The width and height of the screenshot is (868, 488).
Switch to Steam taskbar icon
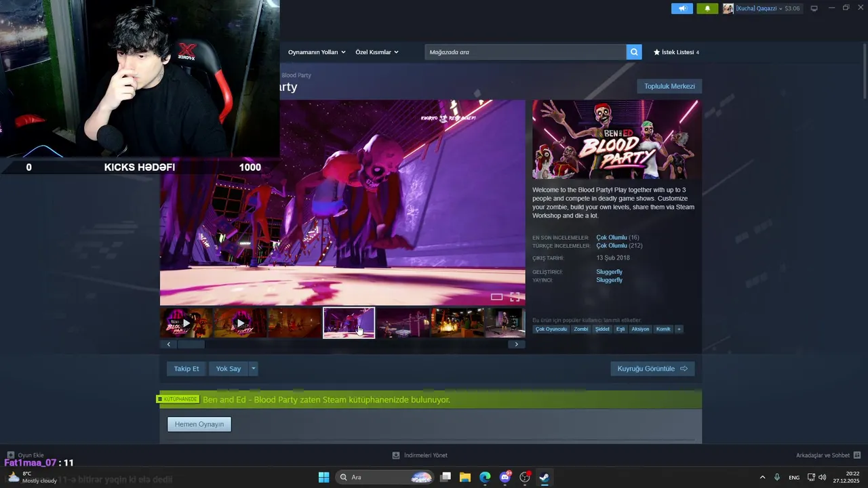tap(544, 477)
